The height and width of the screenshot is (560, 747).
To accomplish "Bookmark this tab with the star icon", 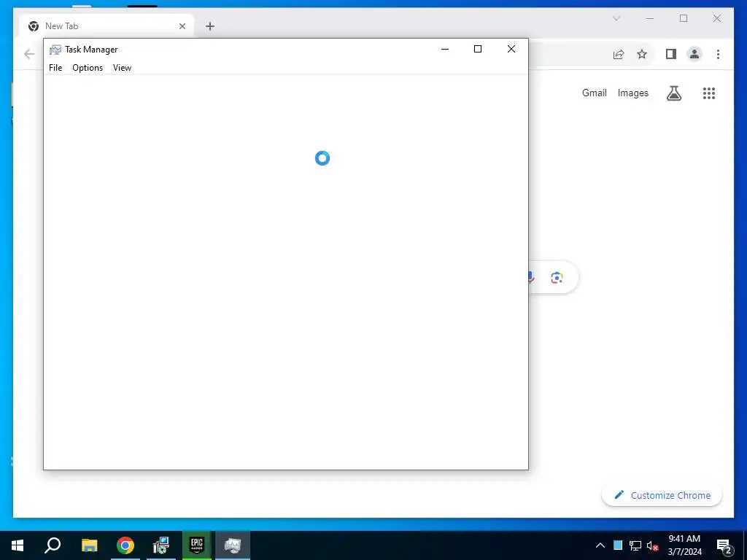I will 642,54.
